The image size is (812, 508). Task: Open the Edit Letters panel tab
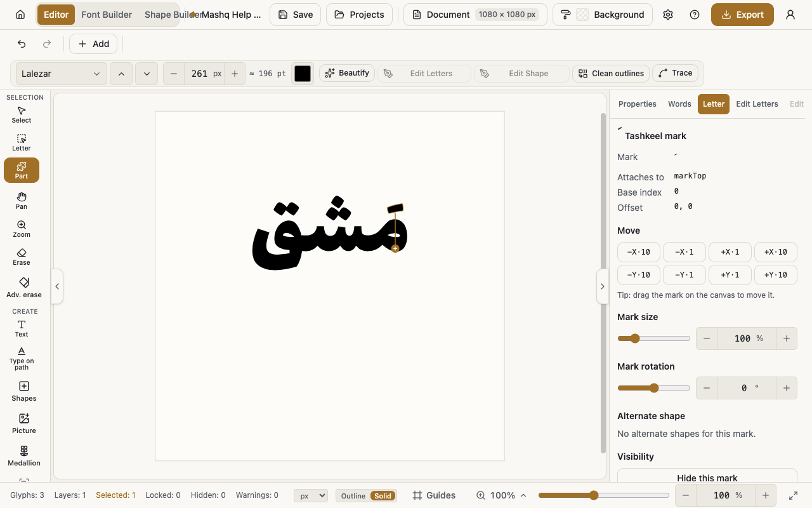757,104
